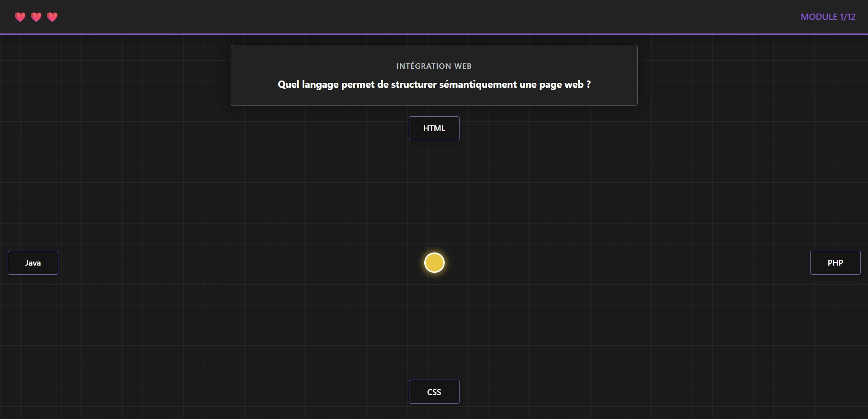
Task: Choose the HTML answer
Action: click(434, 129)
